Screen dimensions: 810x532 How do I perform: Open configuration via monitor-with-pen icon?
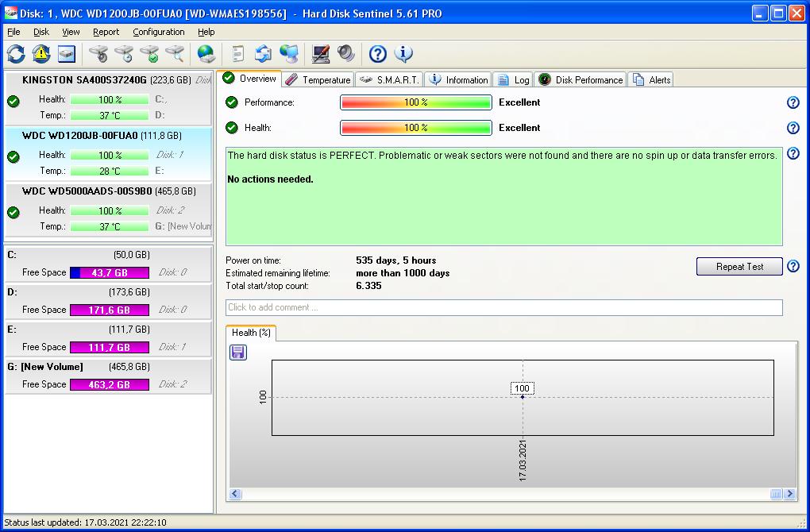(x=320, y=54)
